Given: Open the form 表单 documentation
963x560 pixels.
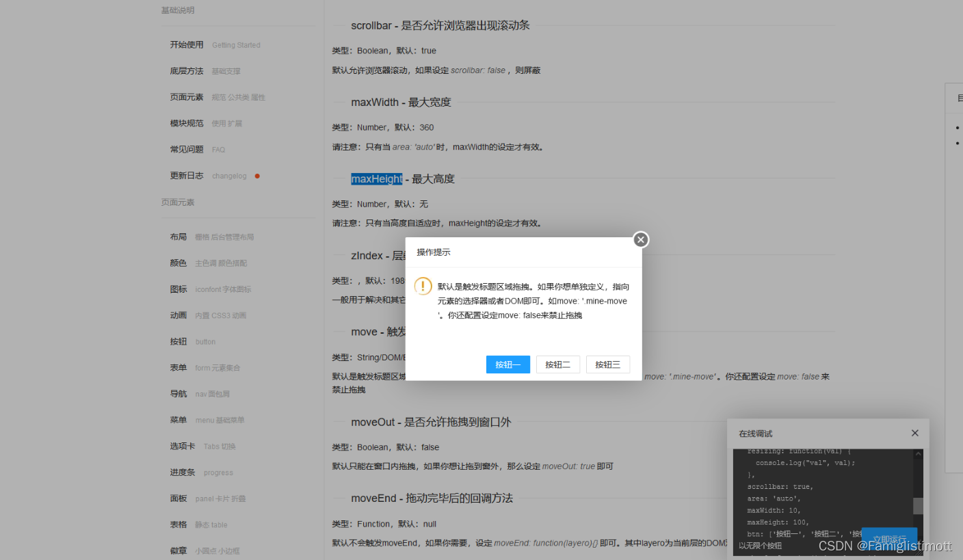Looking at the screenshot, I should point(178,367).
